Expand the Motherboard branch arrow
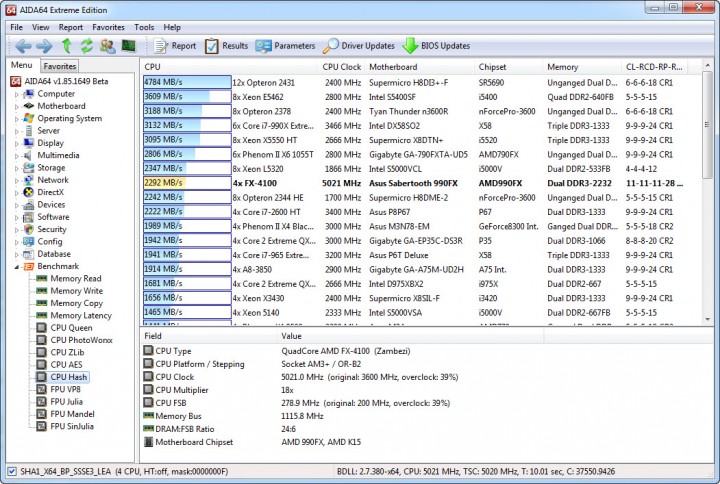 coord(17,107)
